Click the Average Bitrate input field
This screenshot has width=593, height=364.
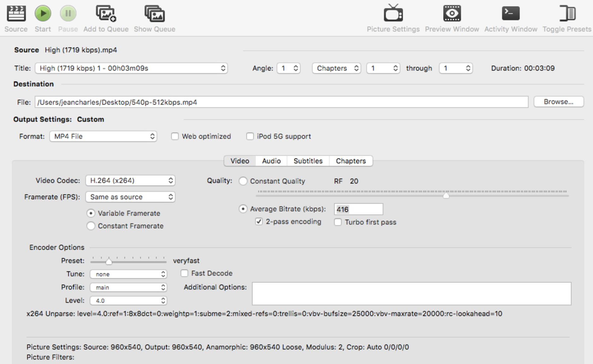tap(358, 209)
